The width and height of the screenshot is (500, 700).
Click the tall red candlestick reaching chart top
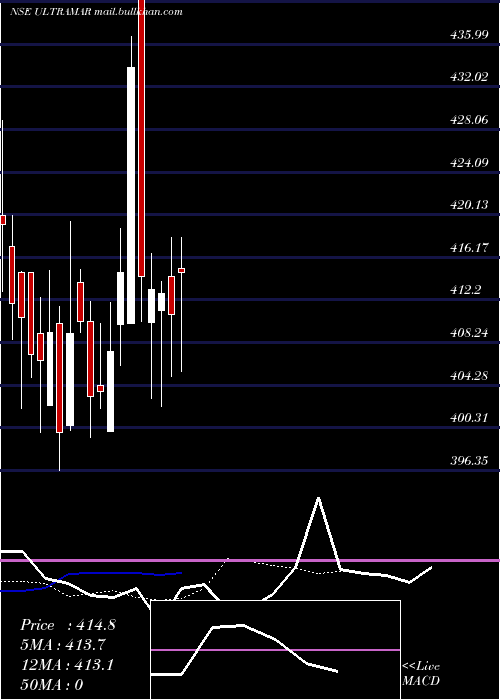(142, 138)
